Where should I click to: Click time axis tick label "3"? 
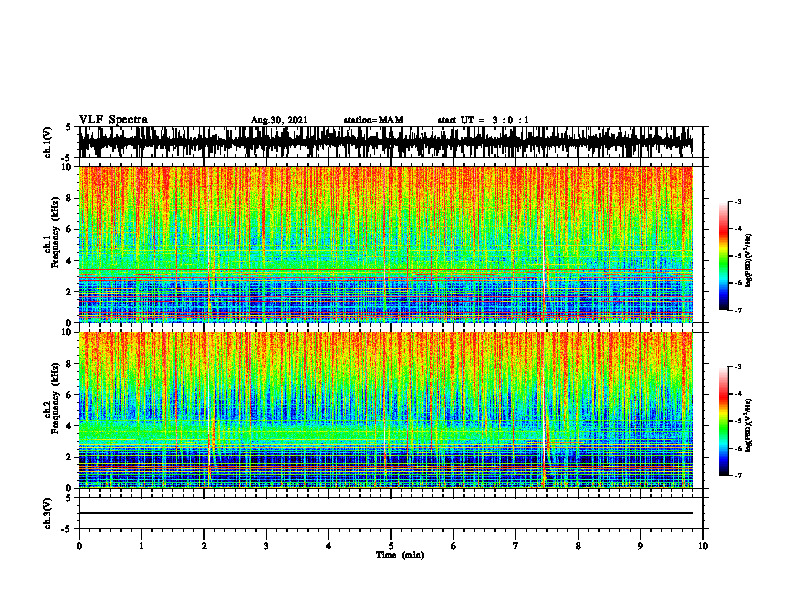[x=266, y=546]
